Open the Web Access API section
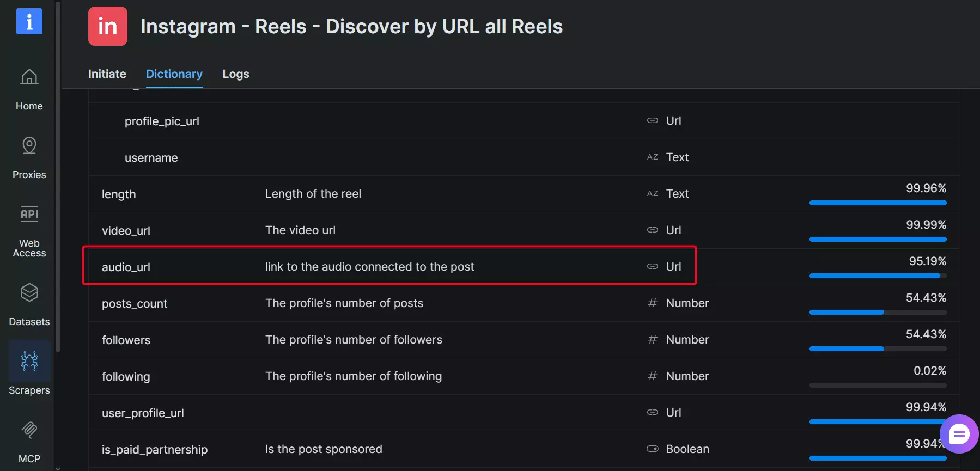Screen dimensions: 980x471 click(29, 231)
